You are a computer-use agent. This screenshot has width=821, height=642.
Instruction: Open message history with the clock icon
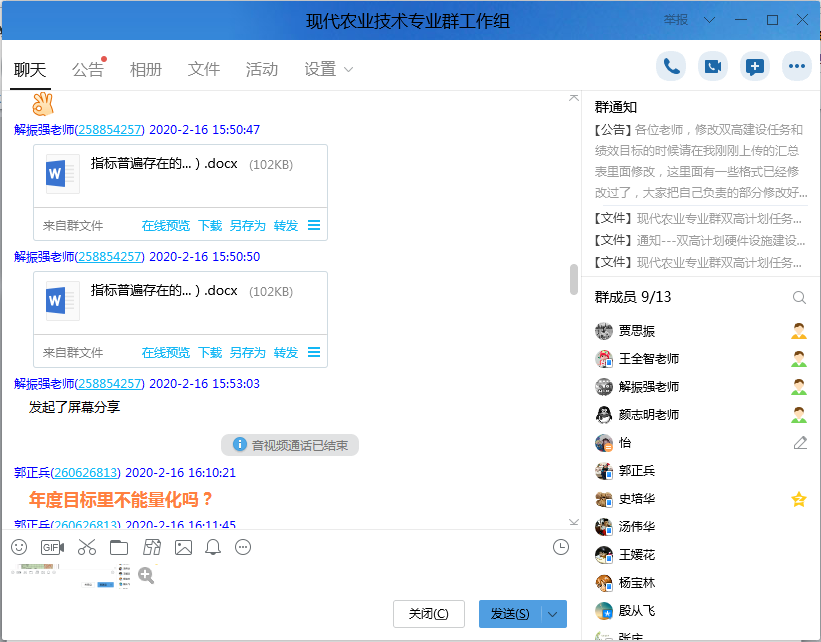561,547
